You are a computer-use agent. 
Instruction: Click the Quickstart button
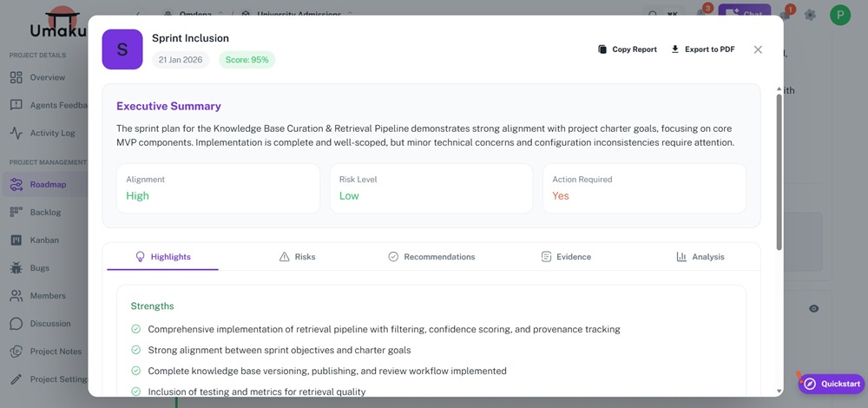[x=832, y=384]
